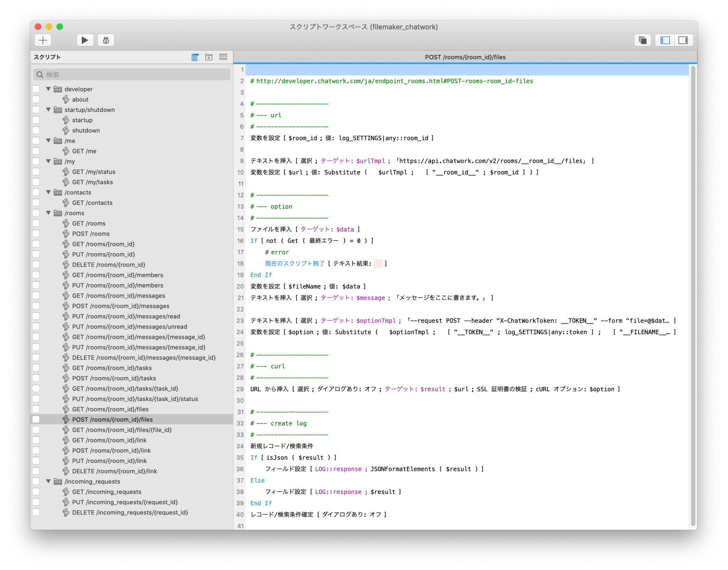Collapse the /incoming_requests folder
Viewport: 728px width, 570px height.
tap(48, 481)
